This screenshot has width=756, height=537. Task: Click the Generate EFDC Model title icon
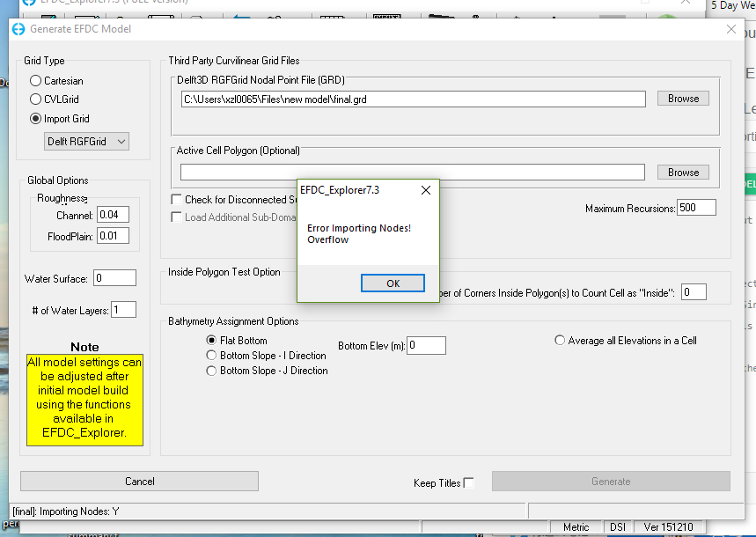click(x=18, y=29)
